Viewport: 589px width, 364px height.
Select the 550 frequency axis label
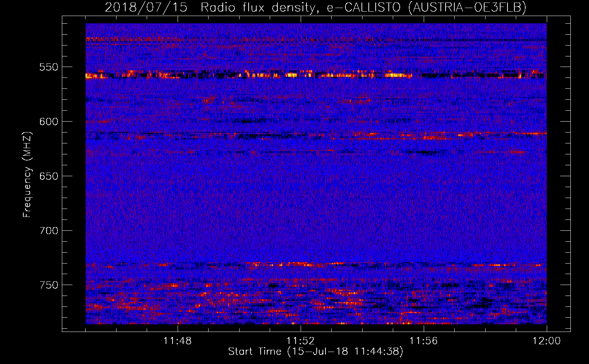[49, 67]
